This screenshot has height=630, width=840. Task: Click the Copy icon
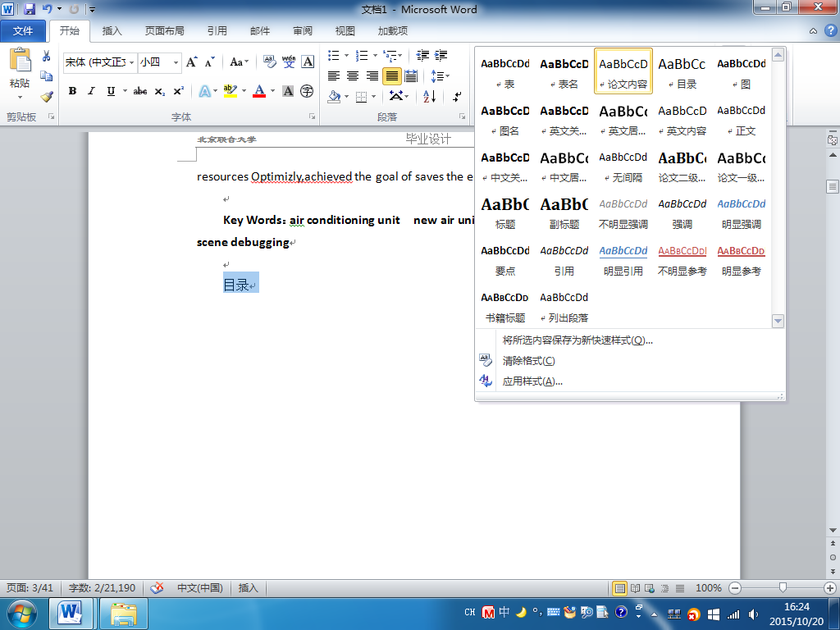click(x=47, y=76)
